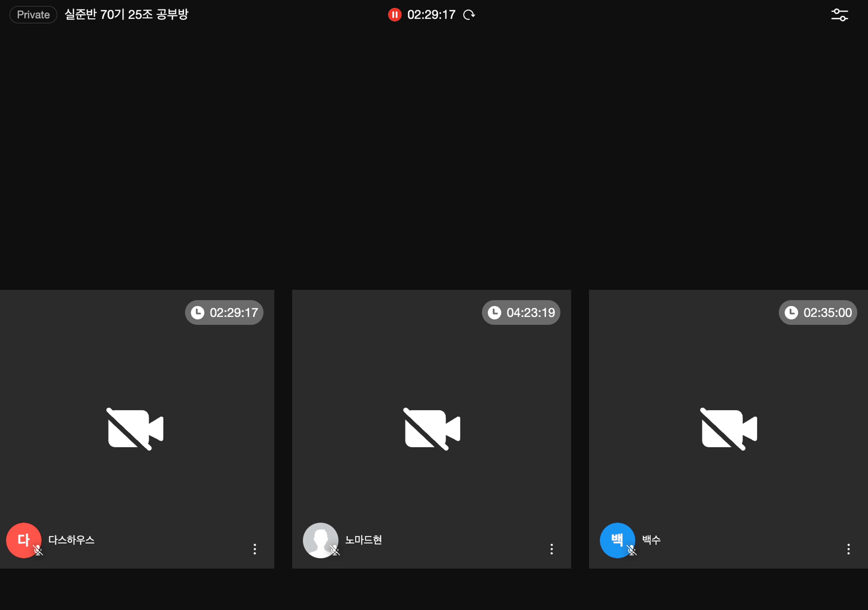This screenshot has width=868, height=610.
Task: Click the muted microphone icon on 노마드현
Action: [x=335, y=550]
